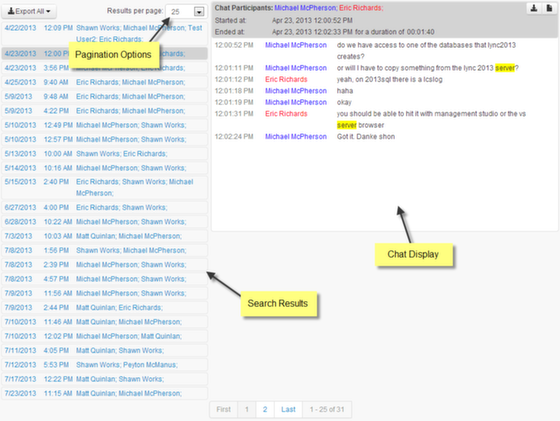Image resolution: width=560 pixels, height=421 pixels.
Task: Select the 5/13/2013 10:00 AM conversation
Action: pos(105,154)
